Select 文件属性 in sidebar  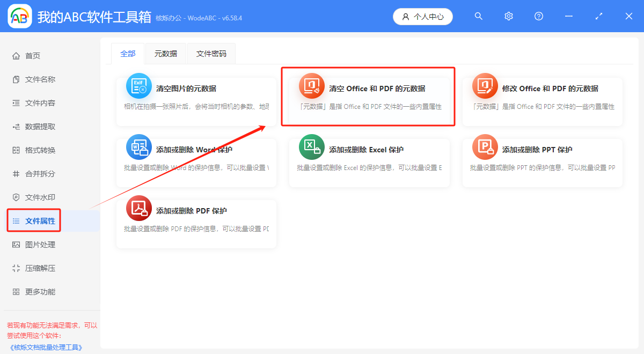click(40, 221)
